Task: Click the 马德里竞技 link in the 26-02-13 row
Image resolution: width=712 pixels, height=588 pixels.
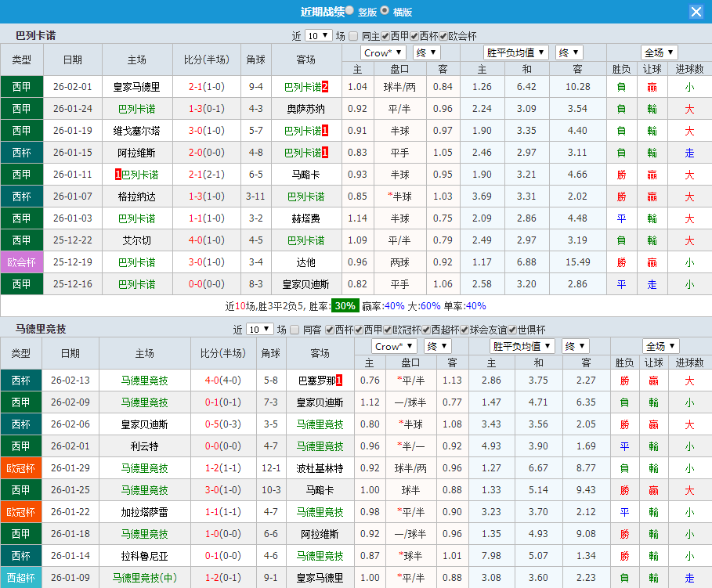Action: [x=144, y=380]
